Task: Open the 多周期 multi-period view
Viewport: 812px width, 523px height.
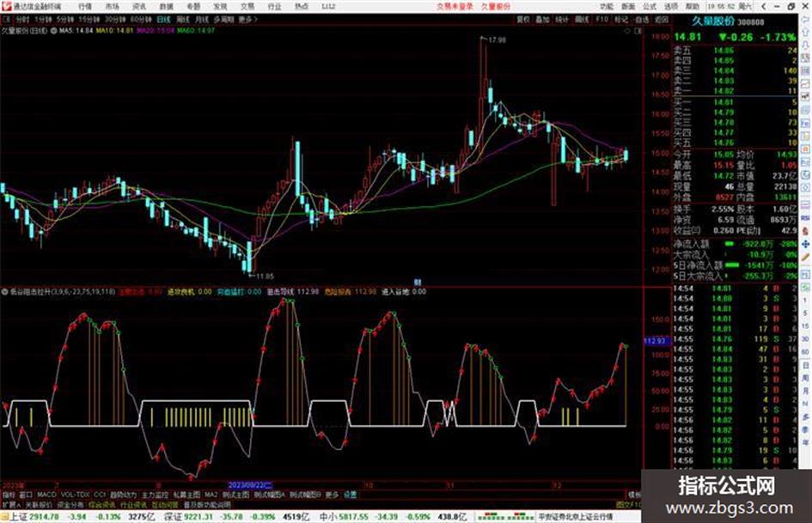Action: point(223,19)
